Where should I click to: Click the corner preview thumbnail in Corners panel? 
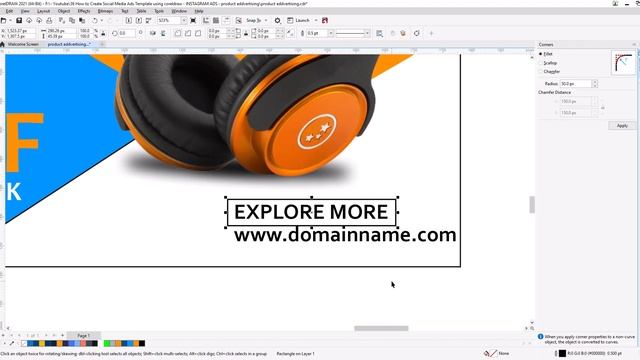click(x=623, y=63)
